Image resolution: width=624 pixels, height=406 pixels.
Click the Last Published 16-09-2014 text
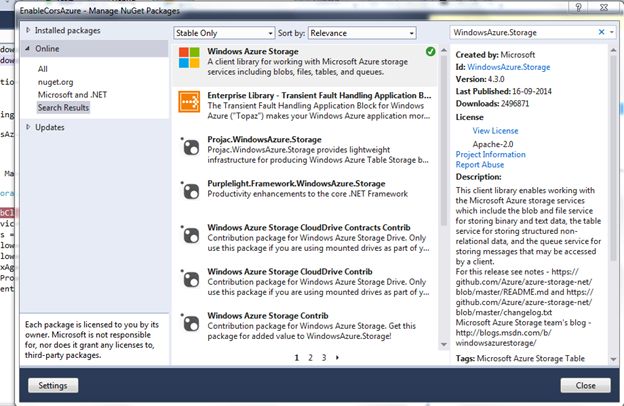coord(503,91)
